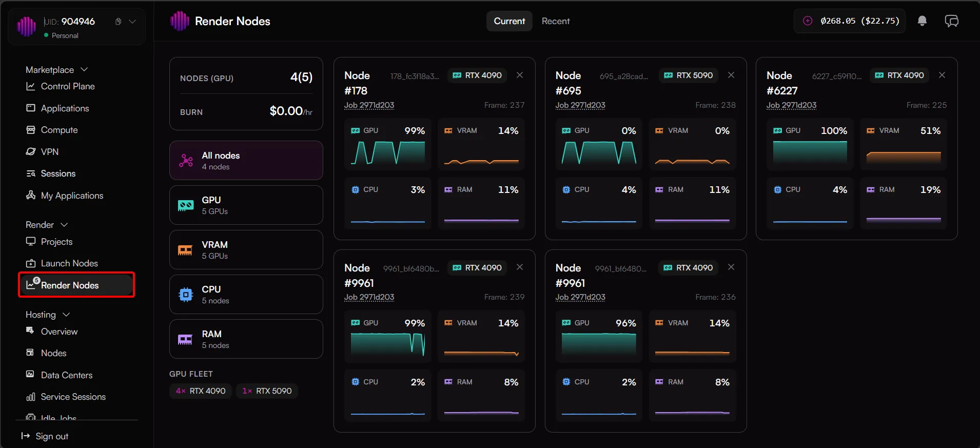Click the RTX 5090 badge on Node #695

coord(689,75)
